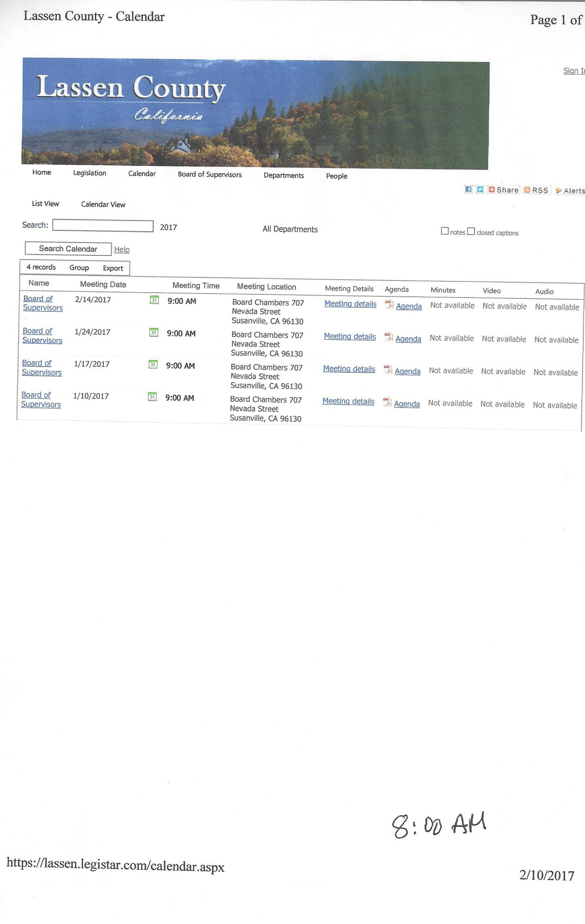Open the 2017 year dropdown
The width and height of the screenshot is (585, 924).
[169, 227]
